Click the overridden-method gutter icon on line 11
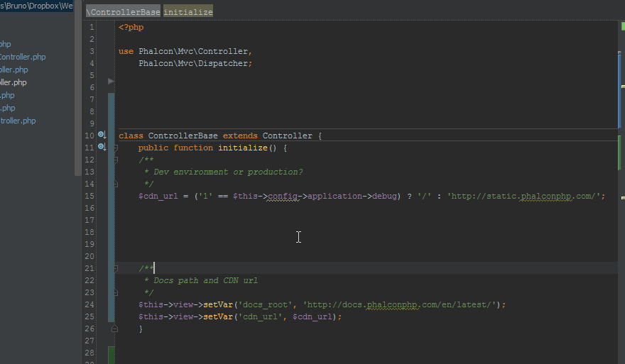This screenshot has width=625, height=364. click(102, 147)
